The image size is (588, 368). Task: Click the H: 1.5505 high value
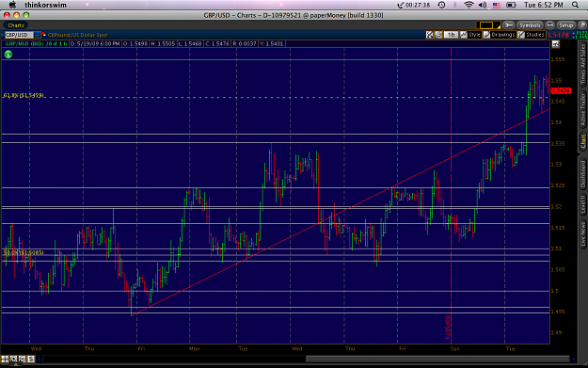coord(163,44)
